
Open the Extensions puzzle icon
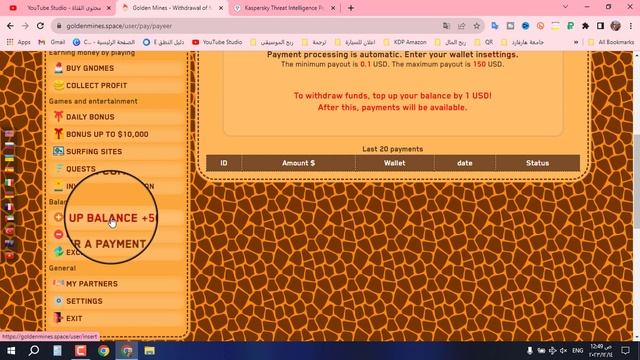(x=585, y=26)
